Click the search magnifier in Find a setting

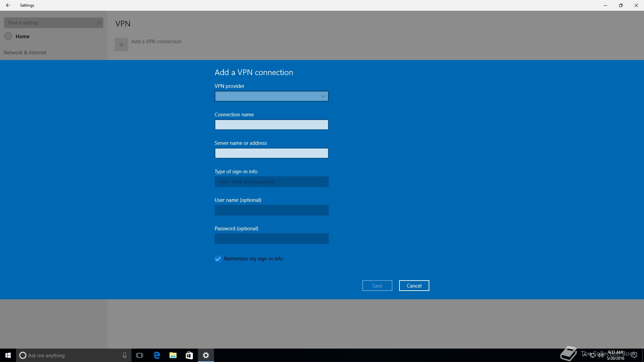point(98,23)
